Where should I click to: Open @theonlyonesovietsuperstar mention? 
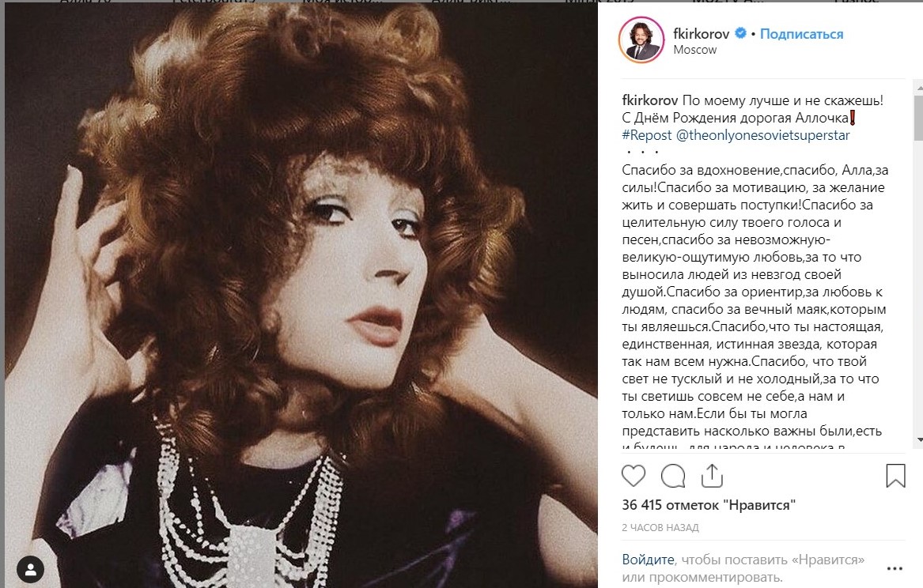coord(763,135)
